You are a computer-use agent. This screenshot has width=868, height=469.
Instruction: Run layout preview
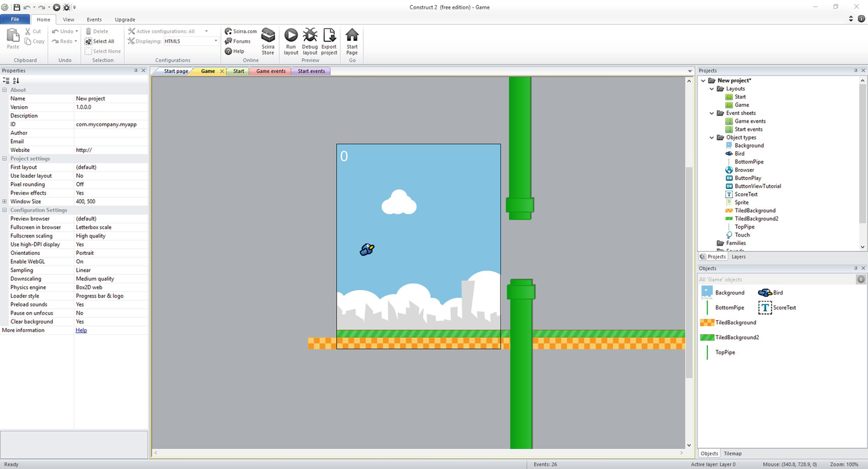tap(291, 41)
